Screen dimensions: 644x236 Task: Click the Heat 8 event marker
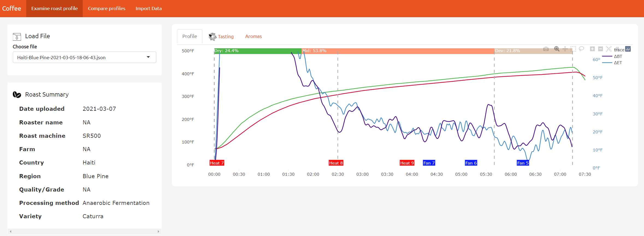[336, 163]
